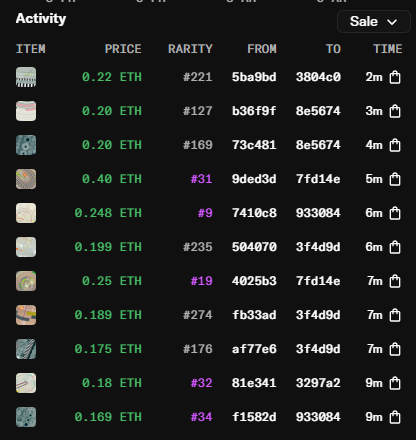Open the Sale activity filter dropdown
The height and width of the screenshot is (440, 416).
tap(374, 22)
